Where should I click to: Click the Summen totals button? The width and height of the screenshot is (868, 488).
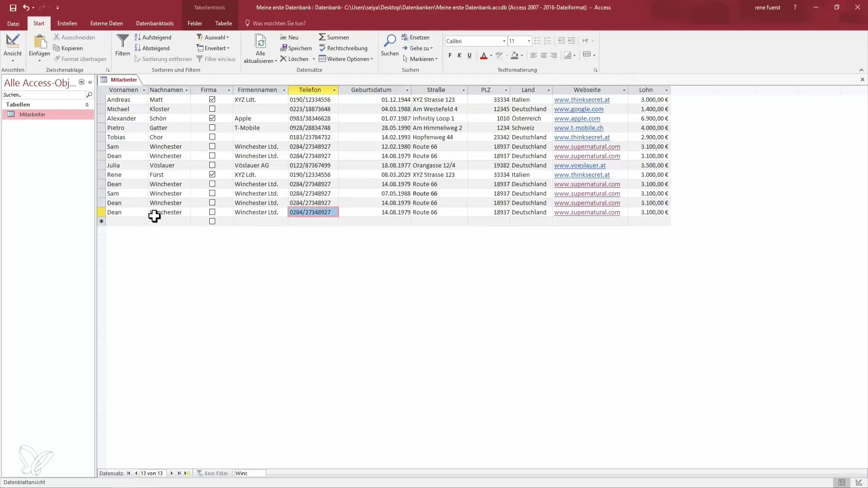pos(334,37)
